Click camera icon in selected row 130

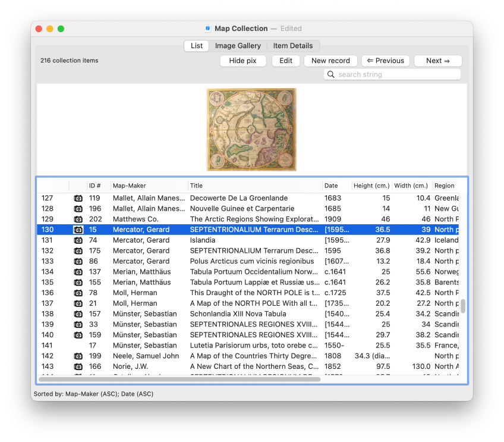[x=78, y=230]
